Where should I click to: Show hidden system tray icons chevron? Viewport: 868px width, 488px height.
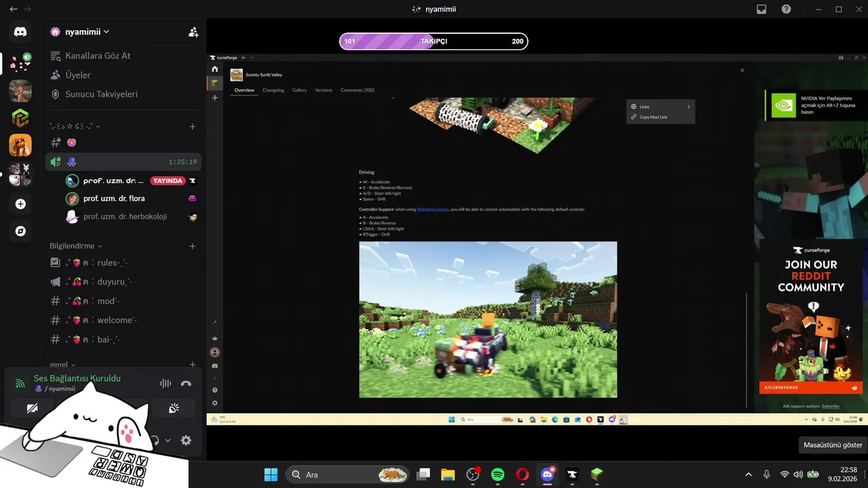pos(749,474)
